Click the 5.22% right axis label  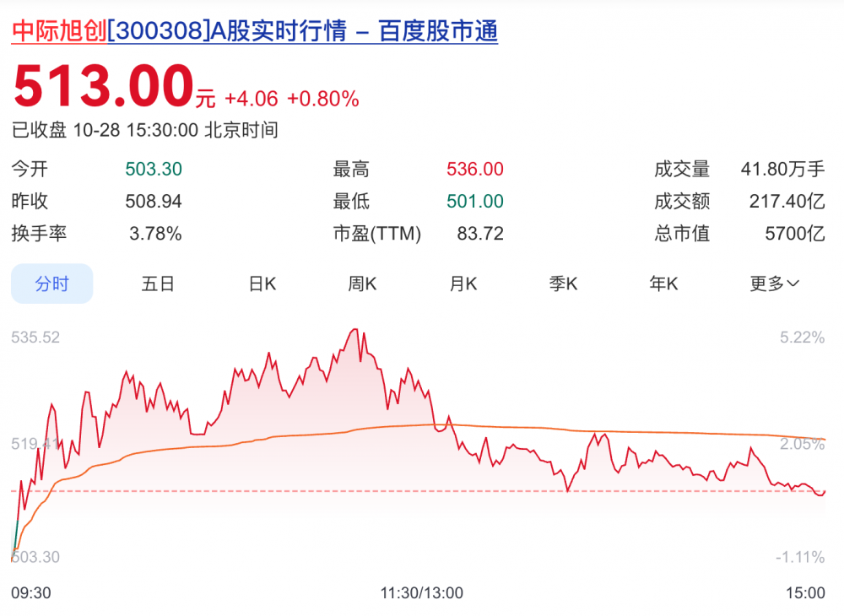tap(802, 338)
